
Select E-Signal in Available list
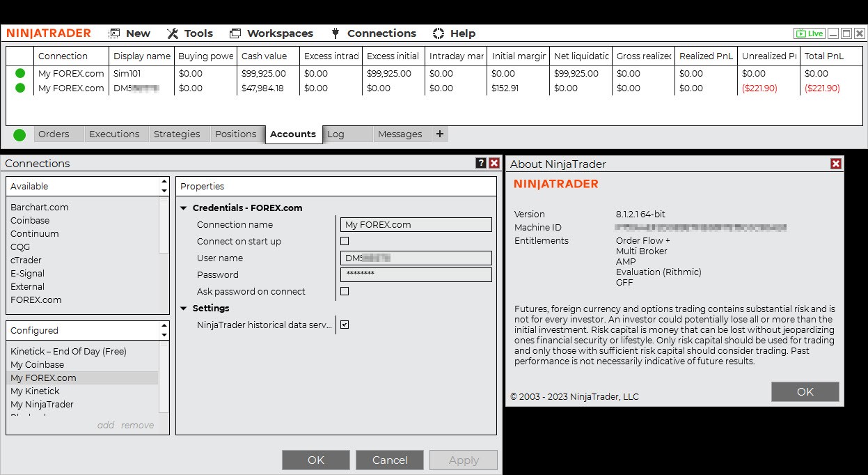28,274
